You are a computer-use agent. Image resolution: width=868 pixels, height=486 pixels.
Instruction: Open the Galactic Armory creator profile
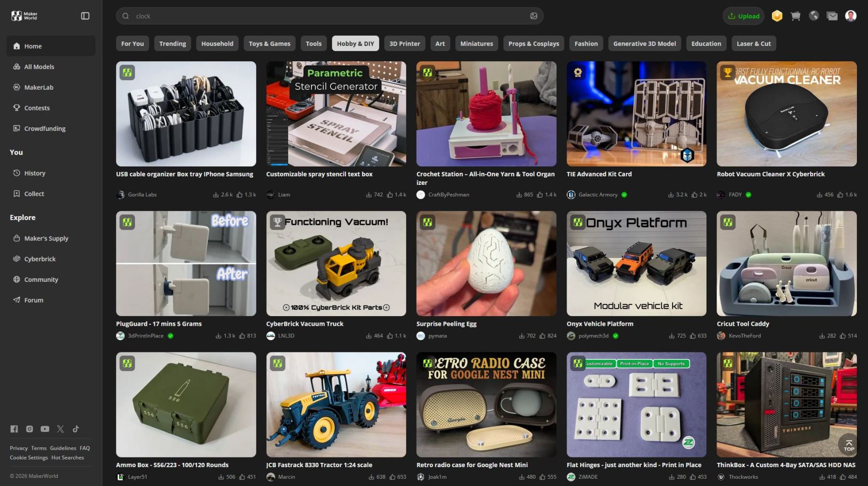coord(597,195)
